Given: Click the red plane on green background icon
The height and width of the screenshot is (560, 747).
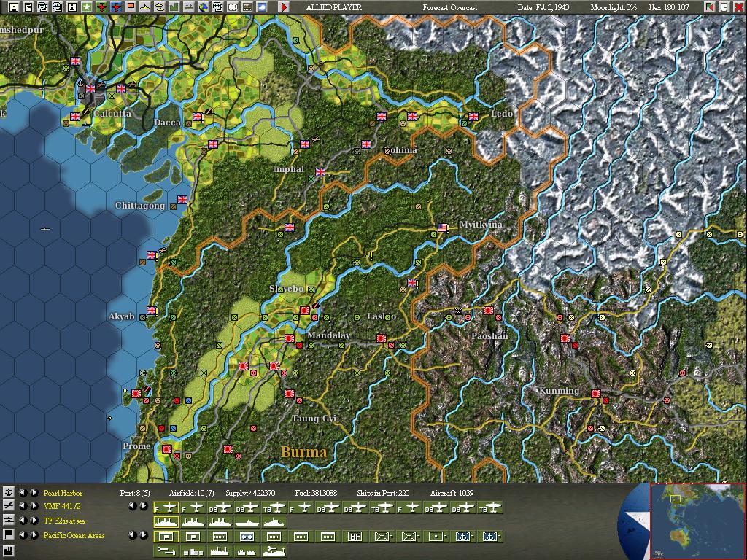Looking at the screenshot, I should (101, 7).
